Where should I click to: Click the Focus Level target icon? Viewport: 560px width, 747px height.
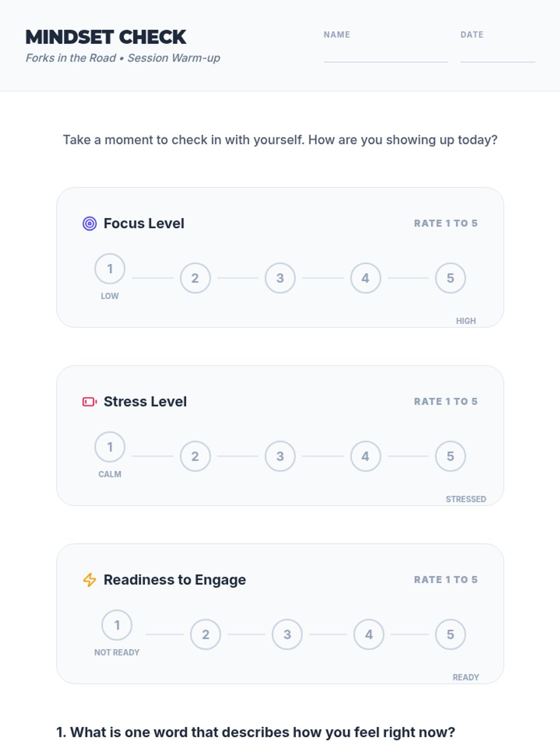(90, 224)
